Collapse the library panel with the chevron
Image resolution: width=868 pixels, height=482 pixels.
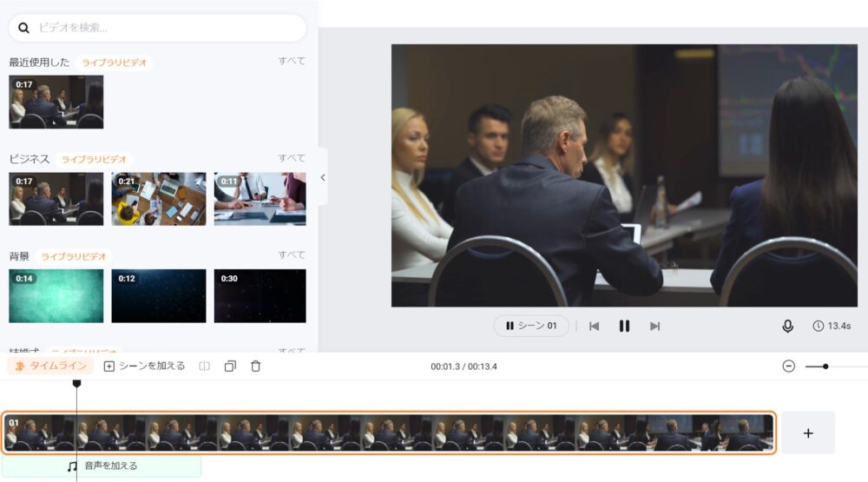(323, 178)
